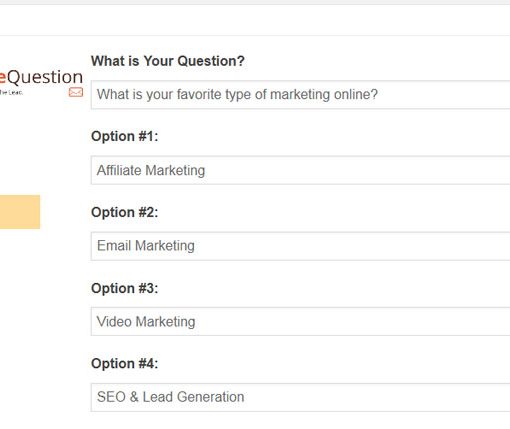
Task: Click the 'What is Your Question?' heading
Action: (168, 61)
